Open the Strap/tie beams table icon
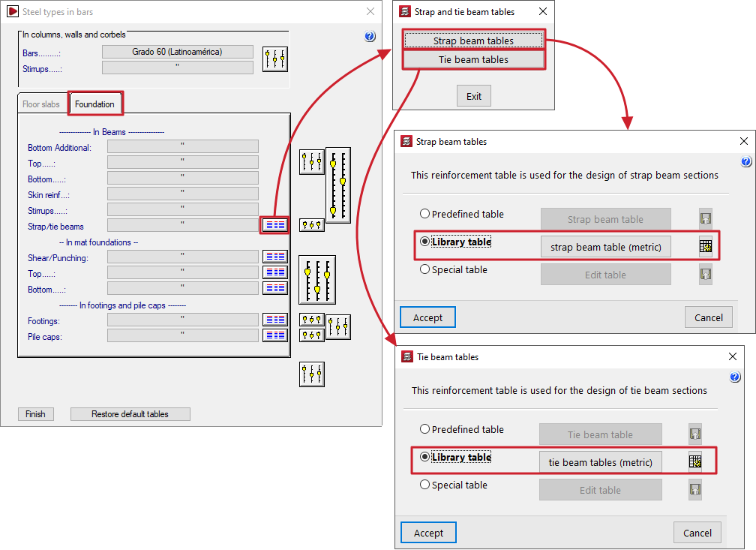This screenshot has height=550, width=756. coord(275,224)
